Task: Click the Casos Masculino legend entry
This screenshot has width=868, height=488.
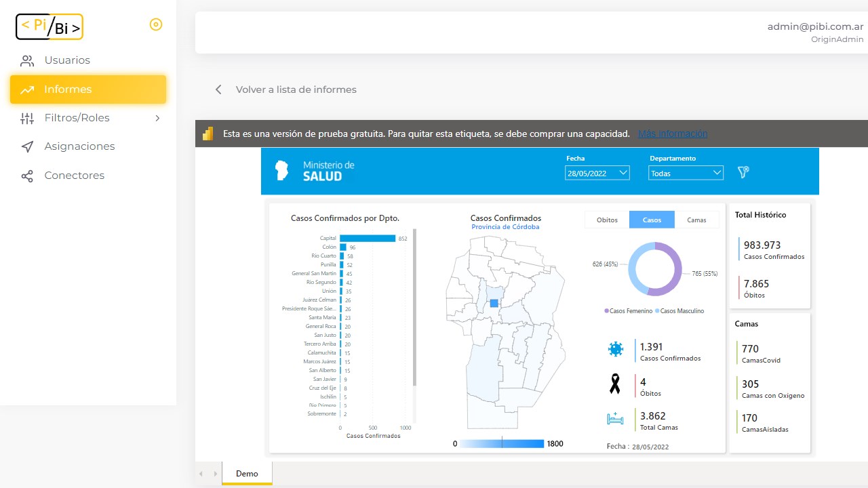Action: tap(679, 311)
